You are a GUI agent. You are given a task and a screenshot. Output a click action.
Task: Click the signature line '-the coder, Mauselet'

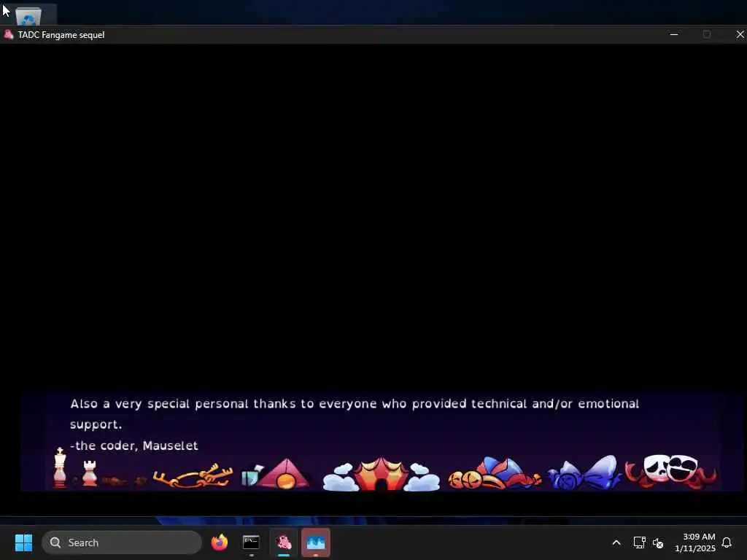[x=134, y=446]
